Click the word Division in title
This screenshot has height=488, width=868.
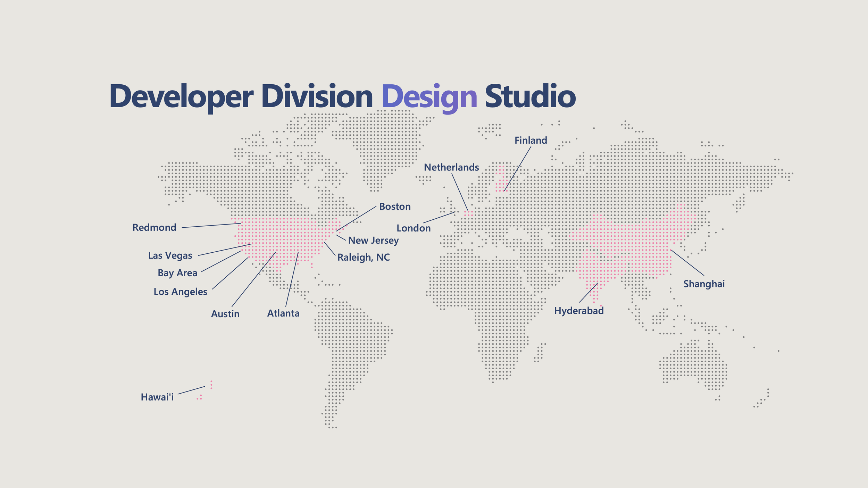point(317,96)
